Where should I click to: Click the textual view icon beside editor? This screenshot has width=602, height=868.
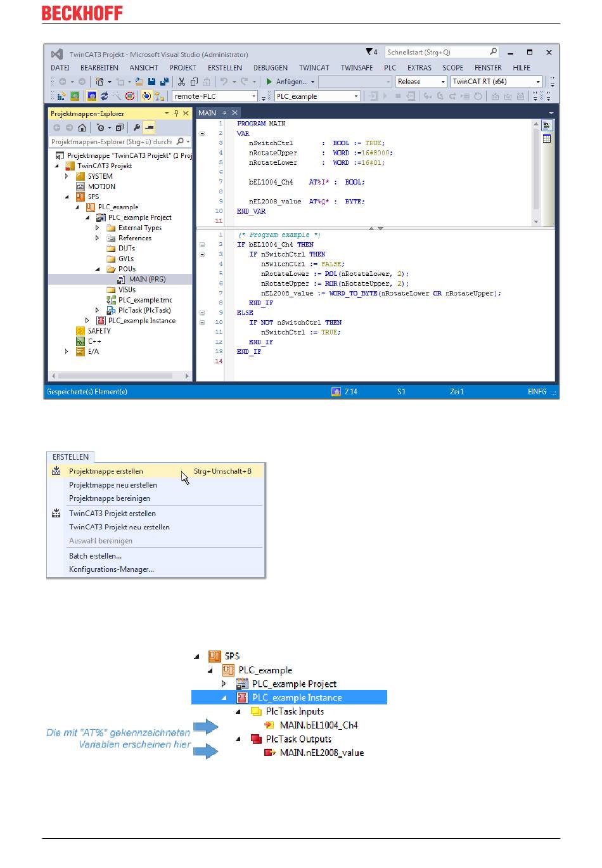tap(547, 126)
